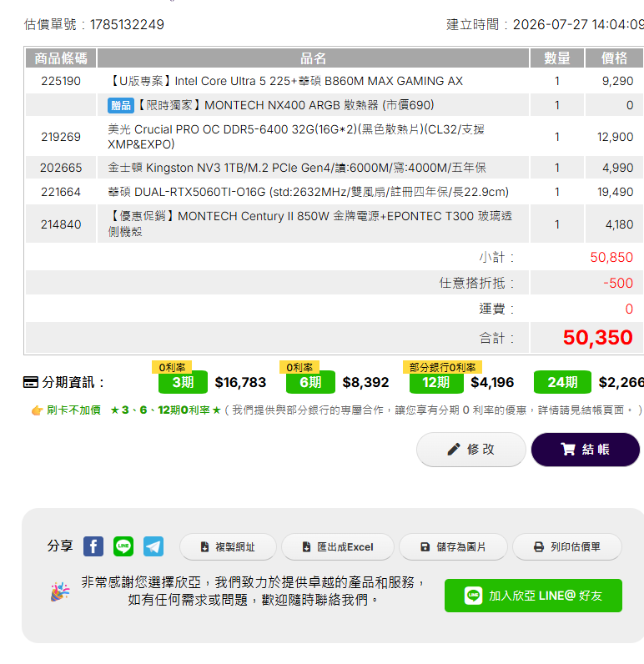Select the 6期 installment badge
Screen dimensions: 644x664
[310, 382]
